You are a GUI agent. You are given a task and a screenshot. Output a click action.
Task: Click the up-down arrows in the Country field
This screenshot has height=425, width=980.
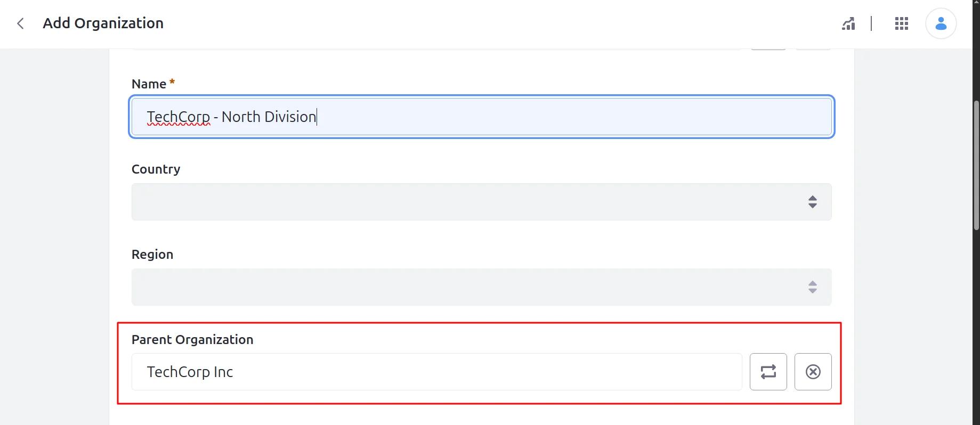813,202
